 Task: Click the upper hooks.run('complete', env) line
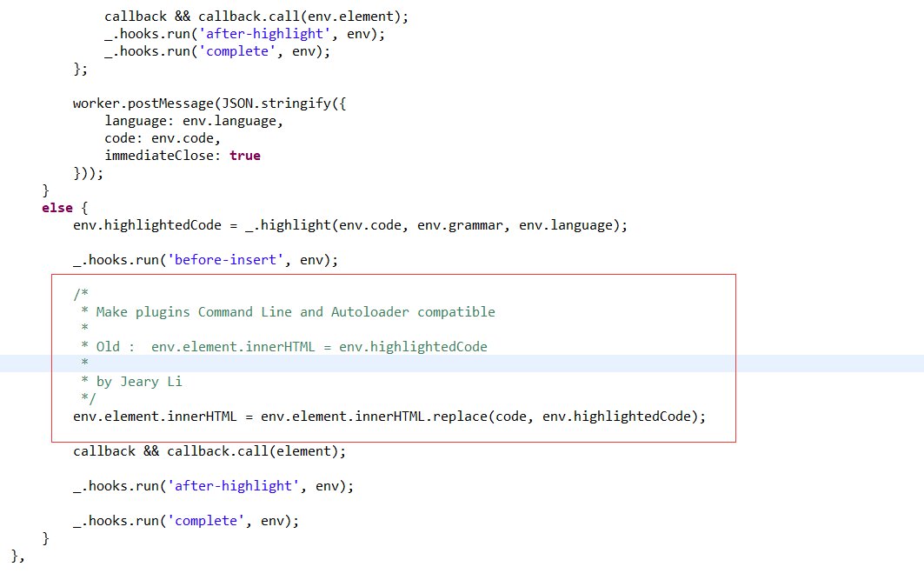click(217, 51)
